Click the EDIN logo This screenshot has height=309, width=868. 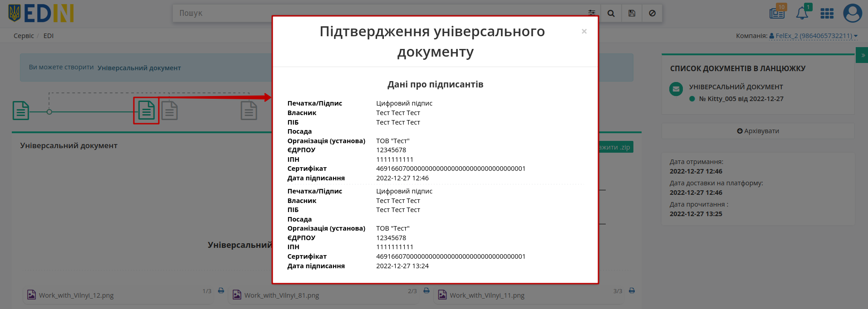pos(41,13)
